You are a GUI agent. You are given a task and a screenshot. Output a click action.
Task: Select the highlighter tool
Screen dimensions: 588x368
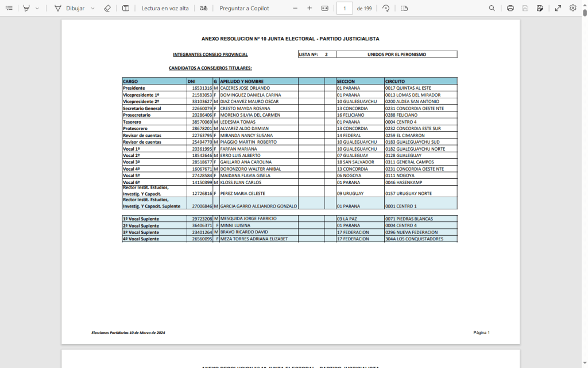point(26,8)
